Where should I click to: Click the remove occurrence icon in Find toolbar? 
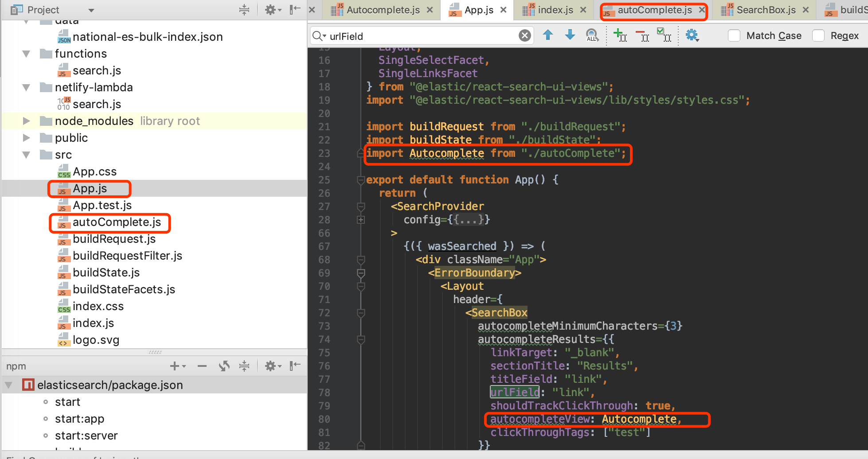pos(643,35)
